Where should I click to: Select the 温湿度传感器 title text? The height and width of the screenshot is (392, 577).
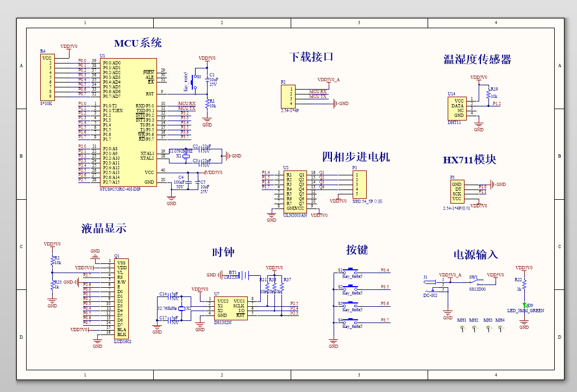point(477,59)
